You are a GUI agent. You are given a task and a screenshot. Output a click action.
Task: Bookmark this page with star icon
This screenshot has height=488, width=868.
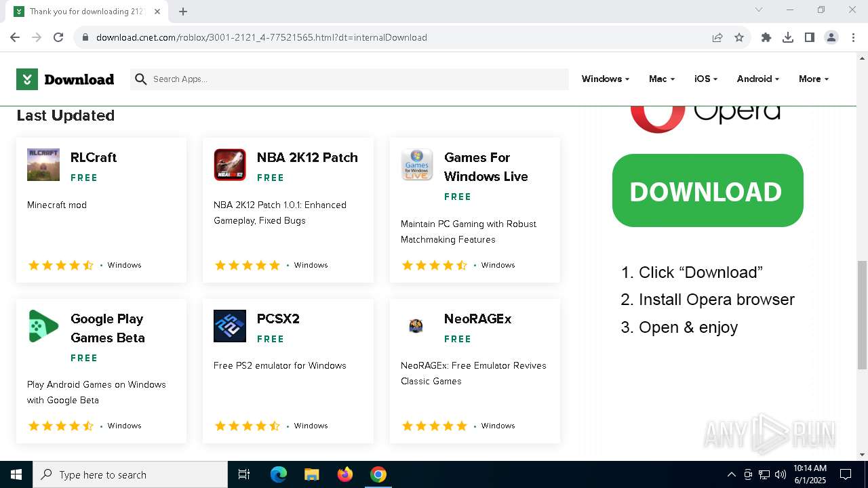click(739, 37)
